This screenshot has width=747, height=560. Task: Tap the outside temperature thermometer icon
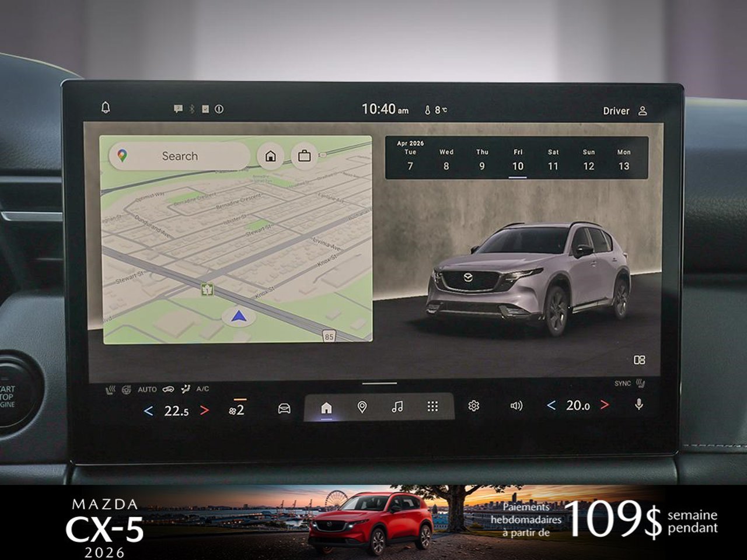pyautogui.click(x=427, y=110)
